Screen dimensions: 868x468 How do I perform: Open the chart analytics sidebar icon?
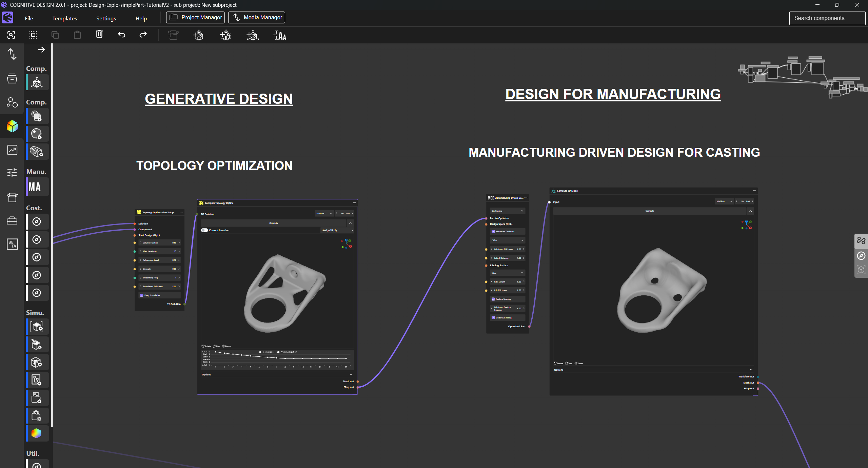pyautogui.click(x=12, y=150)
